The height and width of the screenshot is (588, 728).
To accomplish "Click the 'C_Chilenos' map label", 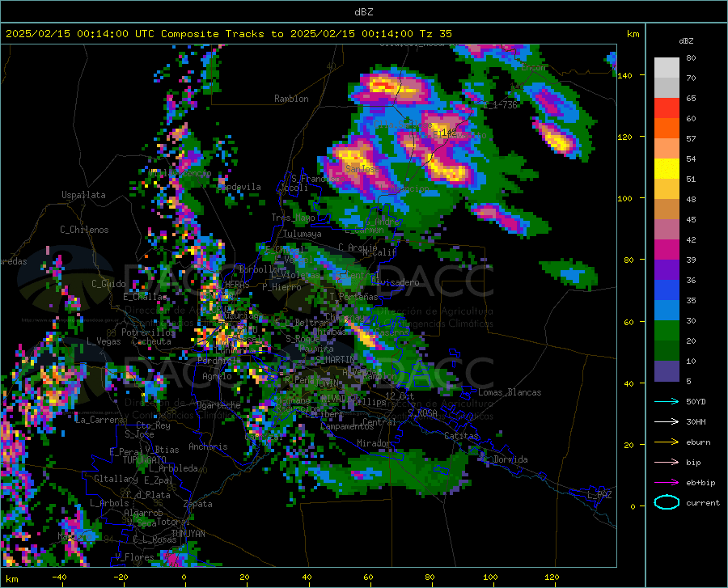I will (x=84, y=230).
